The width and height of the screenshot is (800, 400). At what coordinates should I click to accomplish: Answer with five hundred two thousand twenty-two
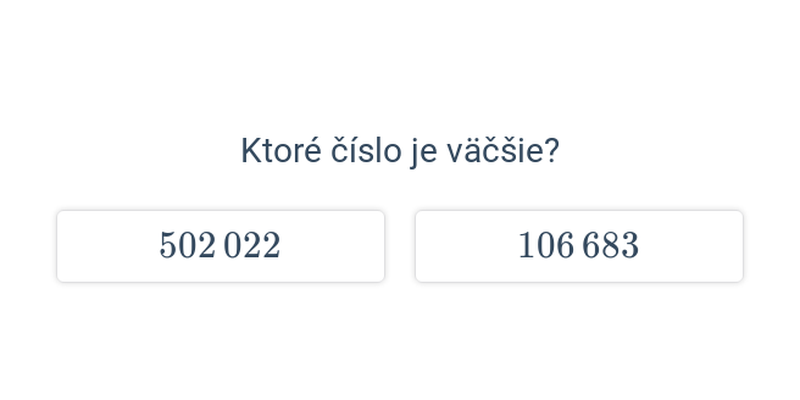point(220,246)
